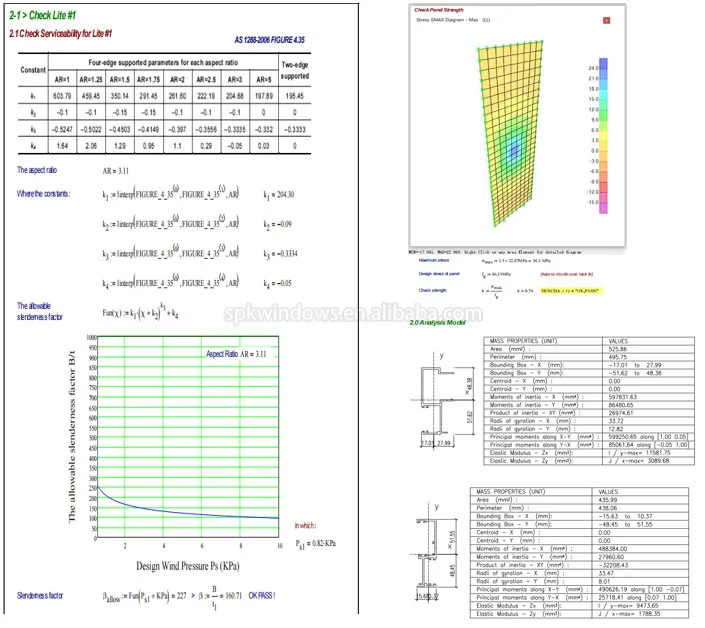Screen dimensions: 705x628
Task: Select Area value 435.99 in second table
Action: [607, 500]
